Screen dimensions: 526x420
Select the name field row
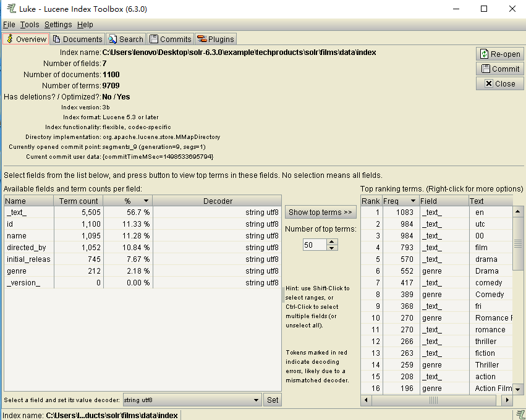[143, 236]
